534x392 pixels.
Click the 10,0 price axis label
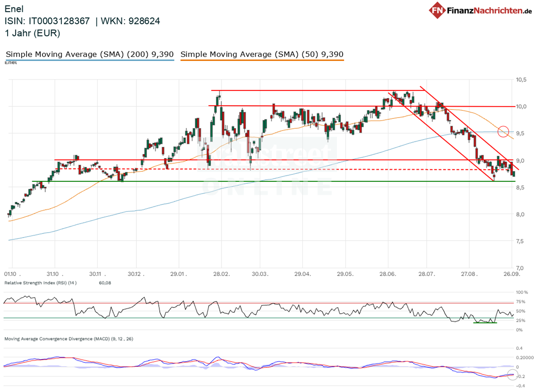pyautogui.click(x=521, y=106)
